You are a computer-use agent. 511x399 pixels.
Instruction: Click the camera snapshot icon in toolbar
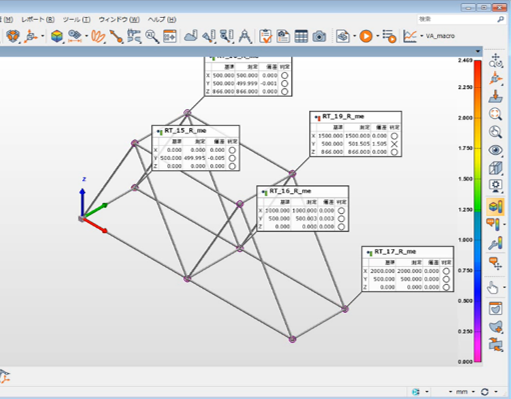point(319,36)
